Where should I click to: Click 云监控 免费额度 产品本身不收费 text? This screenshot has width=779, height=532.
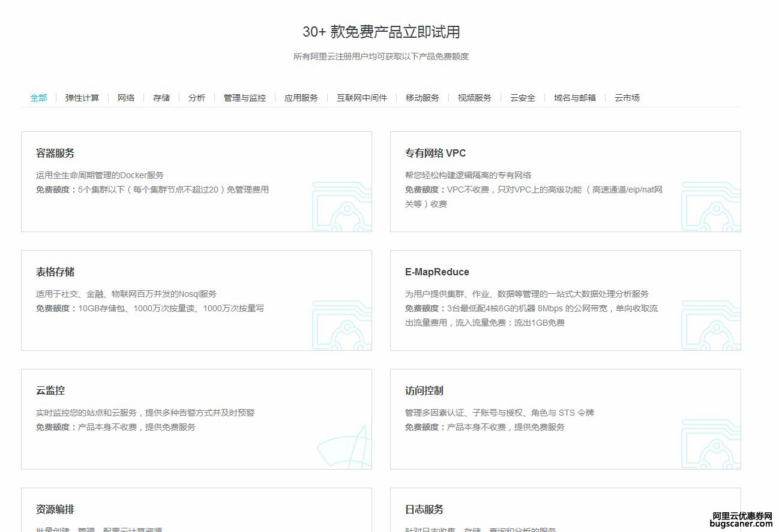(x=116, y=427)
